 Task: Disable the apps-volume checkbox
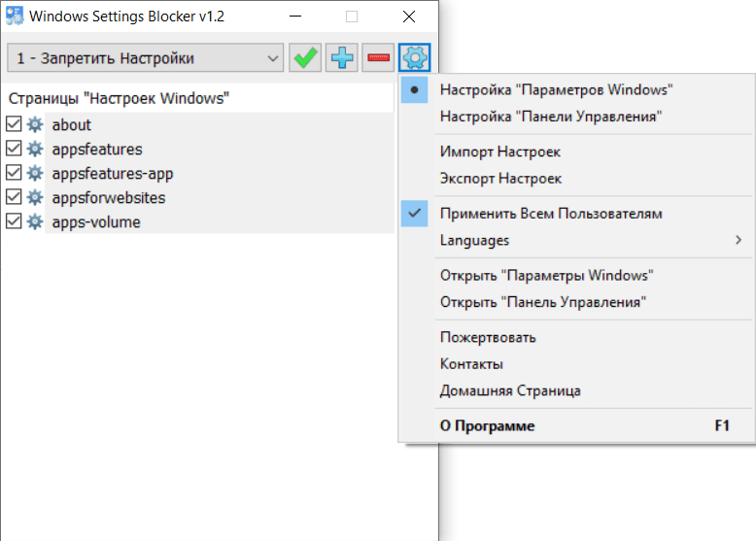click(x=14, y=221)
